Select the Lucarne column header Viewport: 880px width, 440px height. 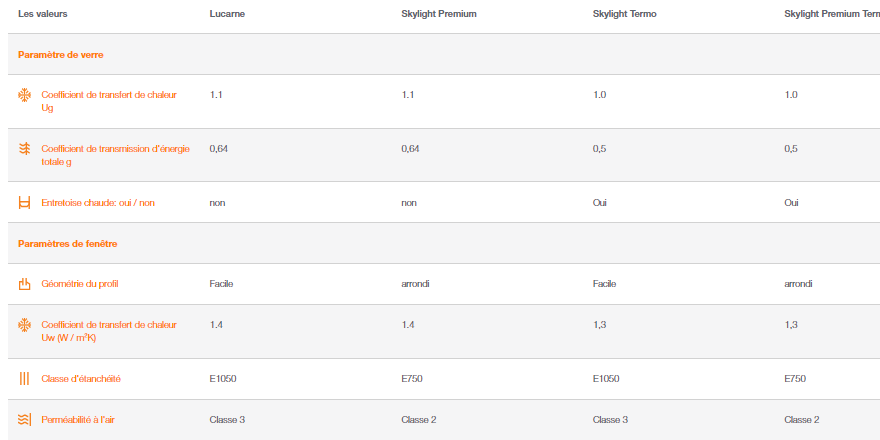227,14
